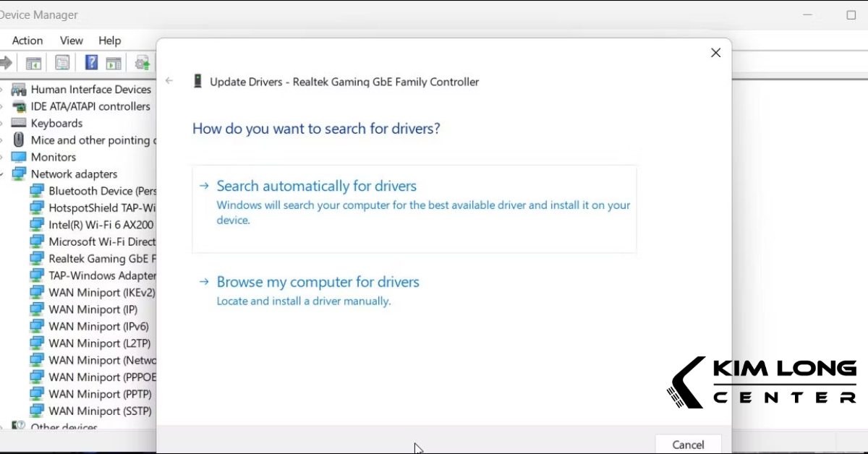Click the Network adapters icon
Image resolution: width=868 pixels, height=454 pixels.
click(x=20, y=174)
